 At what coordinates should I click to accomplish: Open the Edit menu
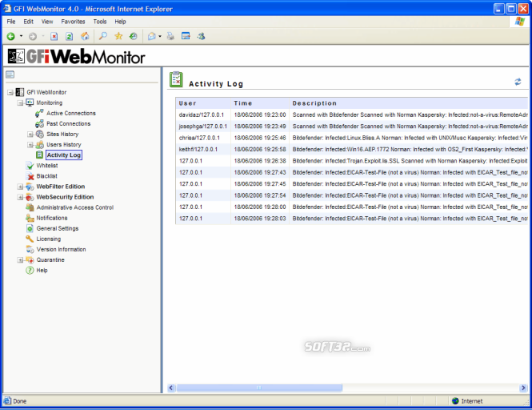tap(28, 22)
